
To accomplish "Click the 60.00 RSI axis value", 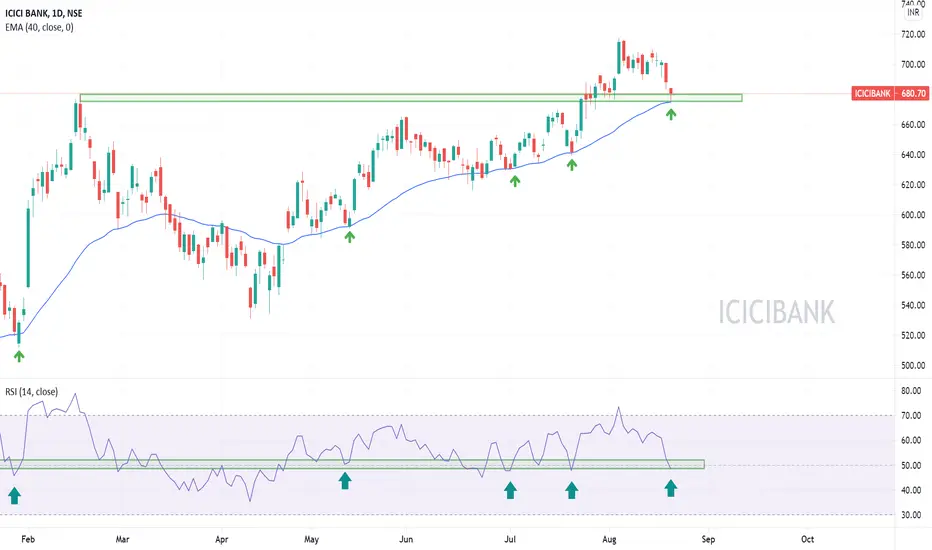I will pos(911,441).
